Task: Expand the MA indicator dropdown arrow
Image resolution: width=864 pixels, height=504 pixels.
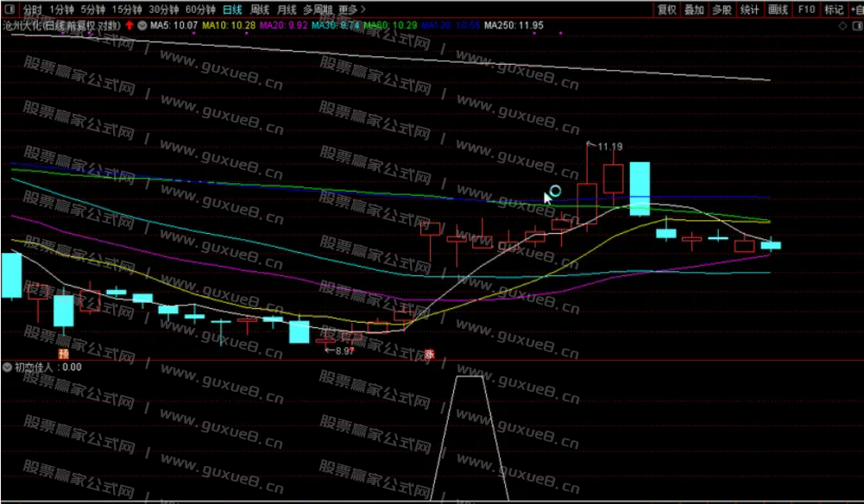Action: pyautogui.click(x=142, y=25)
